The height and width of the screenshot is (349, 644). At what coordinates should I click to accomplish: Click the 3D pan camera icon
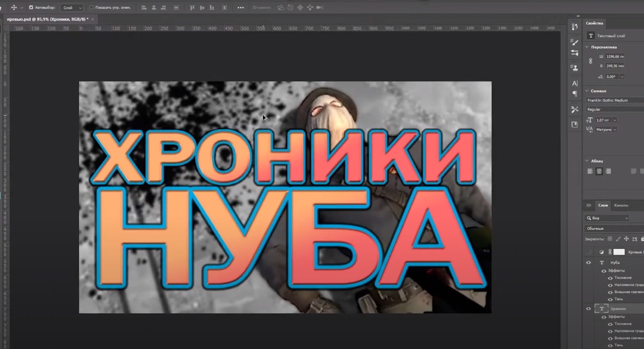point(300,7)
